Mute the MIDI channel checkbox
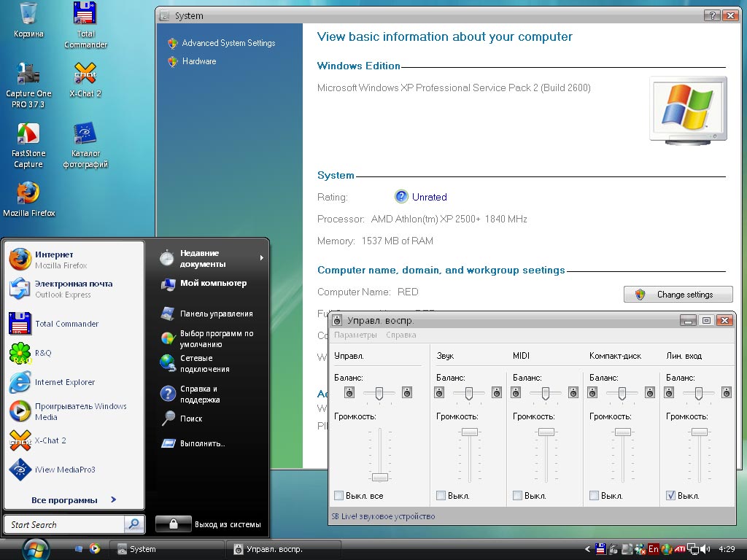This screenshot has width=747, height=560. 517,495
